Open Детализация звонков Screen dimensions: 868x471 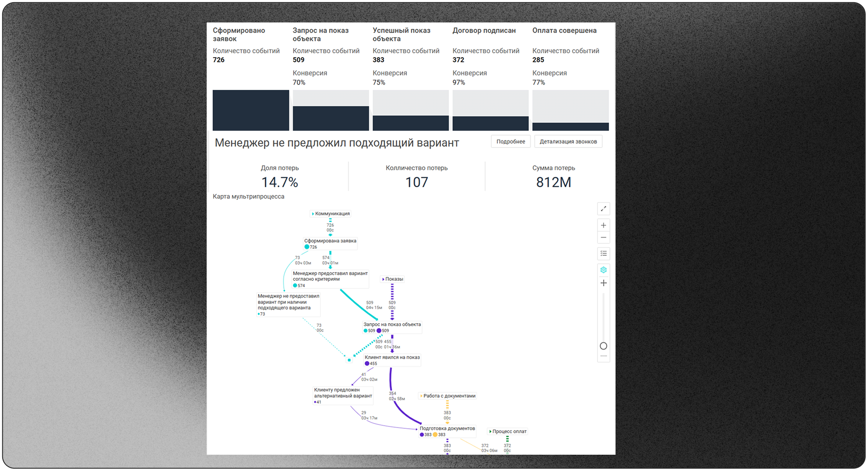[568, 142]
